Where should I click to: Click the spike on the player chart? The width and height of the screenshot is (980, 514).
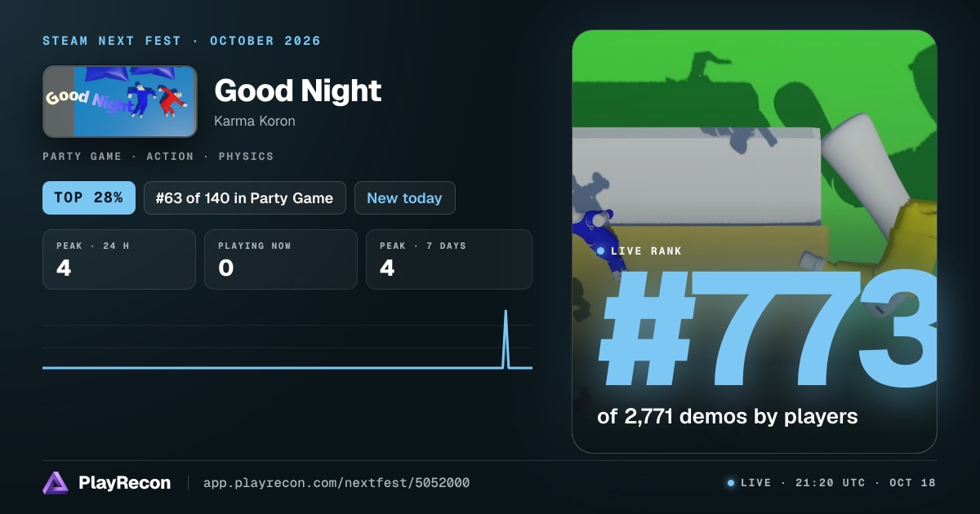506,339
